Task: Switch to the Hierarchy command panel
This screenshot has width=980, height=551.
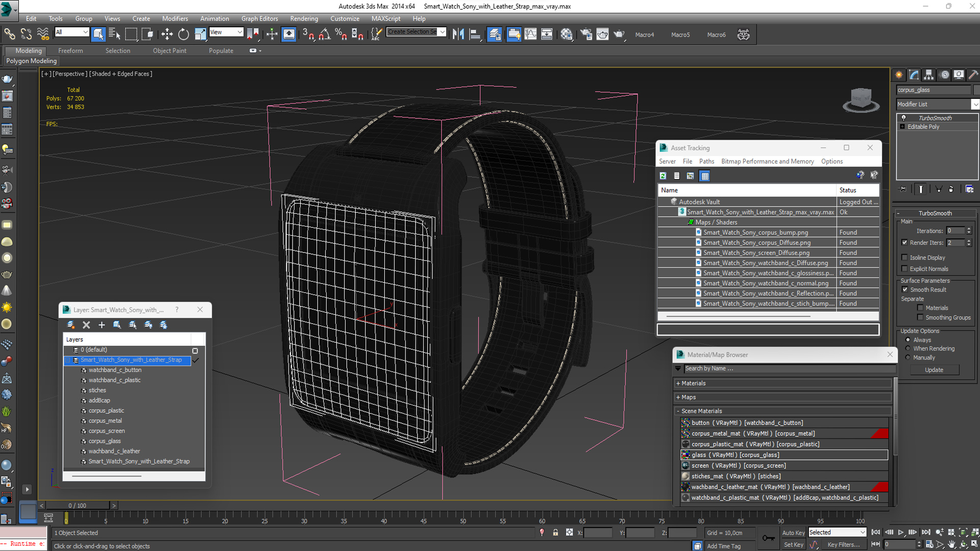Action: (x=928, y=74)
